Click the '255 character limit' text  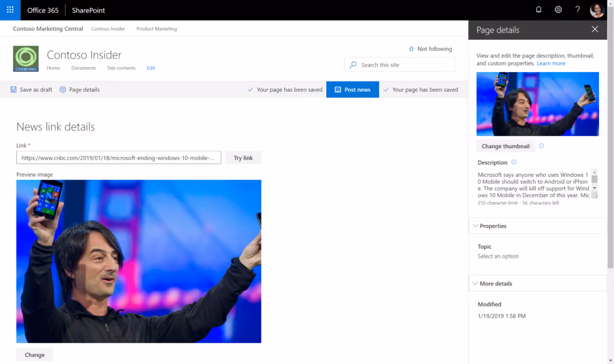point(497,203)
